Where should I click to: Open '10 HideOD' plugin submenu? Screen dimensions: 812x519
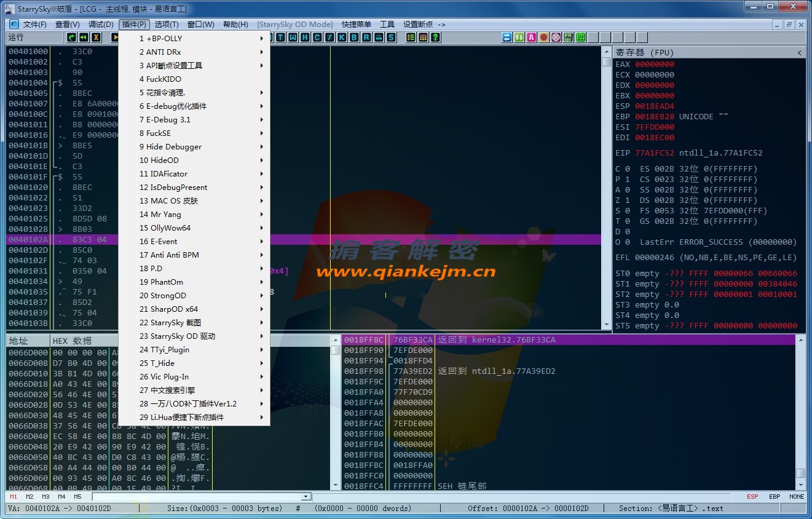pos(194,160)
